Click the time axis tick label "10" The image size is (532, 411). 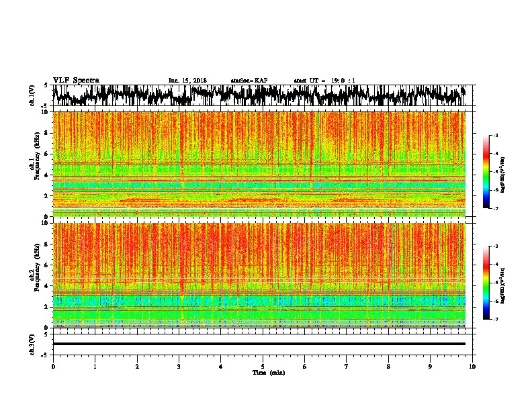click(x=472, y=367)
